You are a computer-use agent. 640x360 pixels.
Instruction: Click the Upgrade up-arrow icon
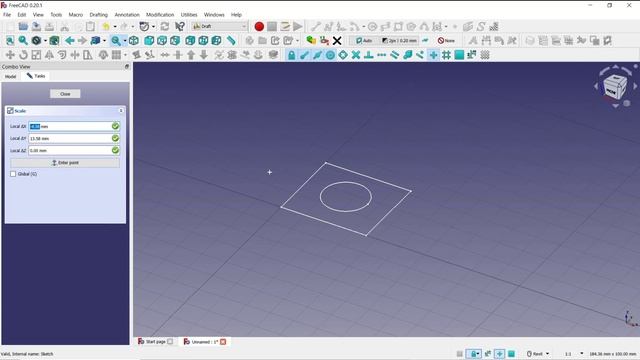191,55
